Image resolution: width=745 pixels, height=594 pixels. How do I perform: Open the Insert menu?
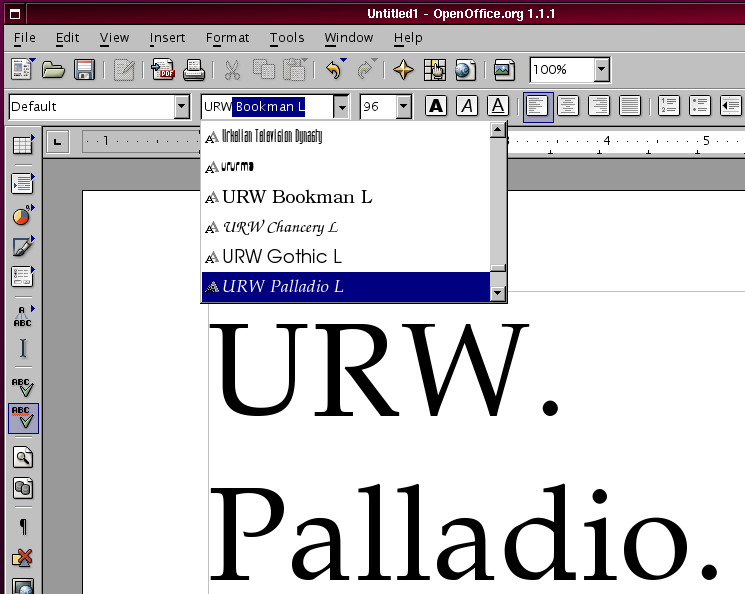pos(167,38)
